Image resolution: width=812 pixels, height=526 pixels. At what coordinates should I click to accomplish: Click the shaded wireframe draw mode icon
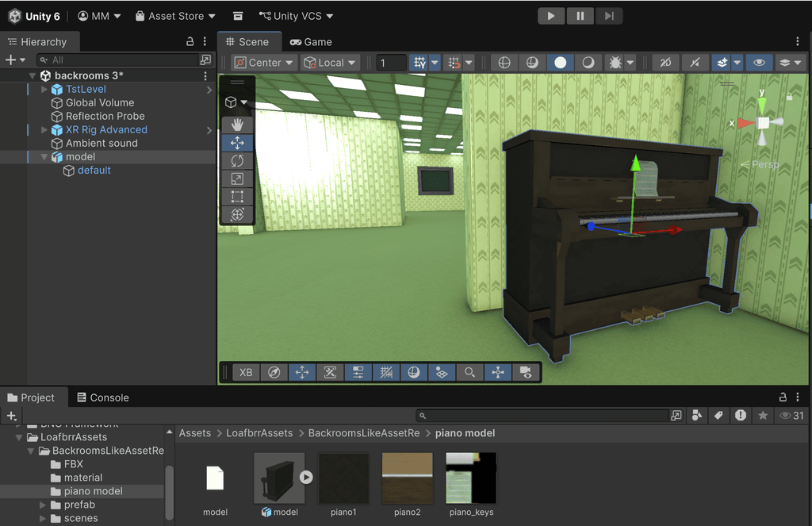pyautogui.click(x=532, y=63)
